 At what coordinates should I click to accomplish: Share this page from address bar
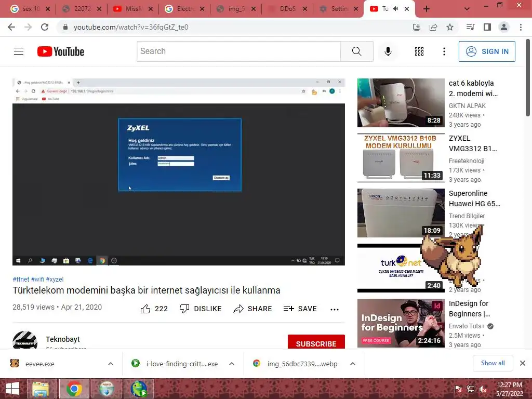[x=433, y=27]
